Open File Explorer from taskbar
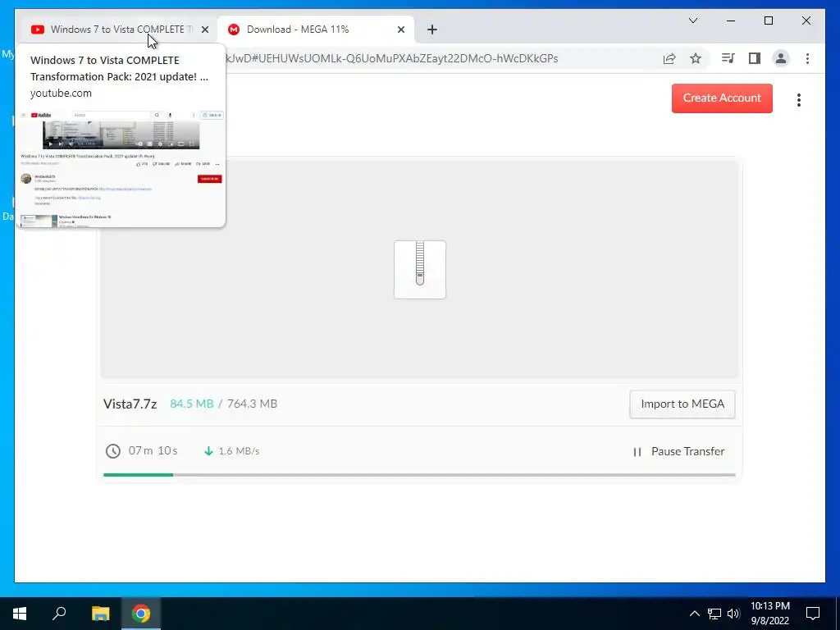 pos(100,614)
